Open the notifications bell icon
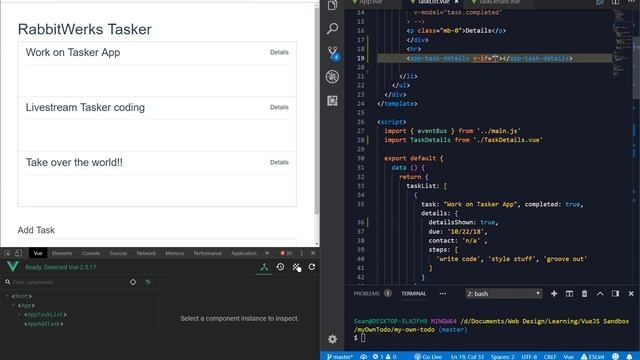Image resolution: width=640 pixels, height=360 pixels. pos(629,356)
